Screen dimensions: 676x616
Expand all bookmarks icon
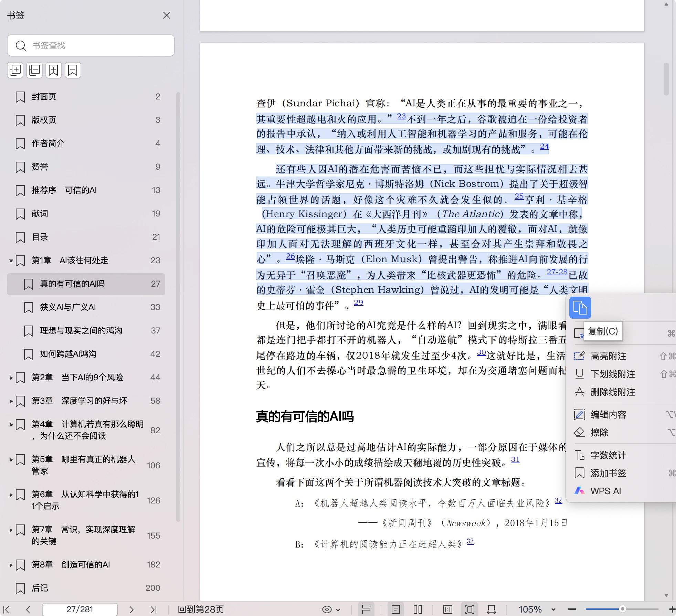tap(15, 70)
